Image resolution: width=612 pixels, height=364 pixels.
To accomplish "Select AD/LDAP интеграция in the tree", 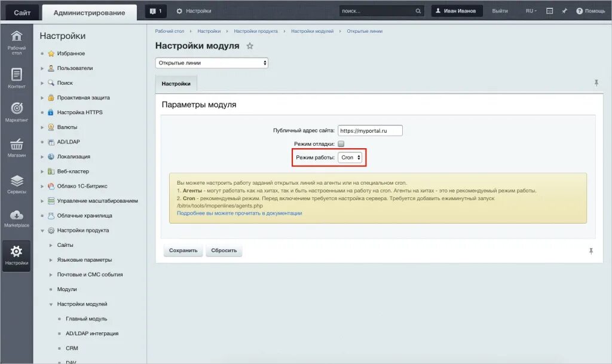I will pos(92,334).
